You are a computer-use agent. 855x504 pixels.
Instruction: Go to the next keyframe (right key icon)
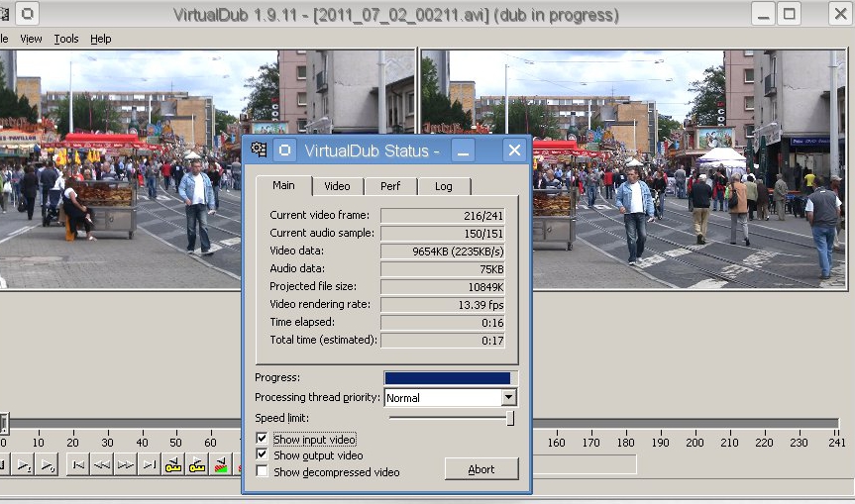pos(196,465)
